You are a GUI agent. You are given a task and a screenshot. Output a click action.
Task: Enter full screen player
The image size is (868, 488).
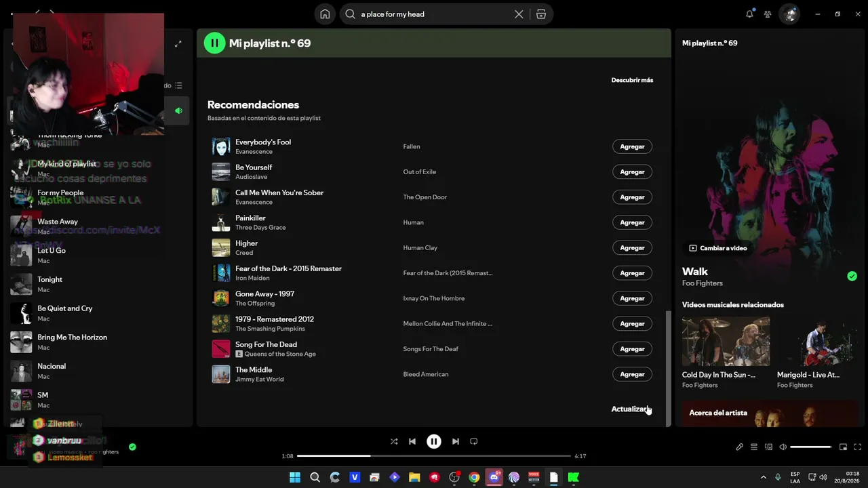tap(858, 447)
